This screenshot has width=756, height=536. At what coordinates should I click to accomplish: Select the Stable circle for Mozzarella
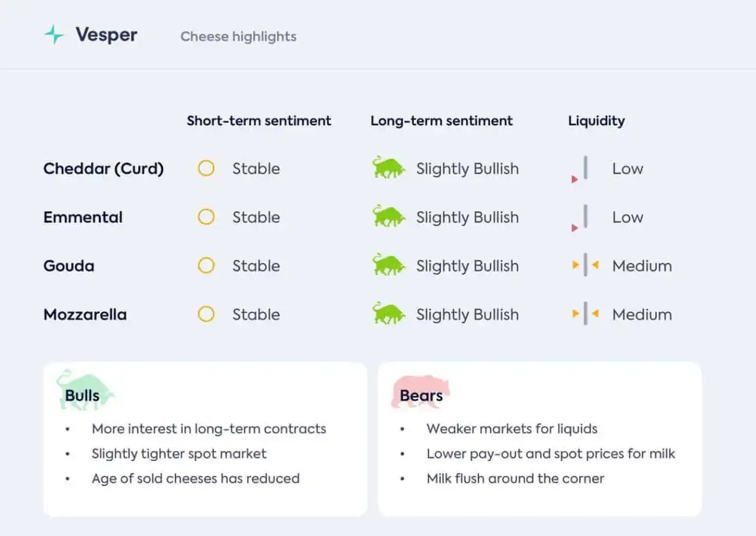point(206,314)
